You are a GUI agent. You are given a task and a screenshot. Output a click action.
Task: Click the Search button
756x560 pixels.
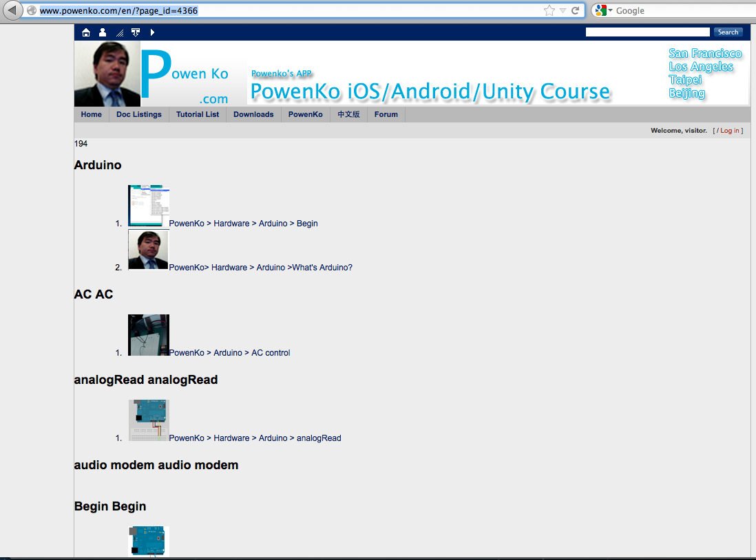pyautogui.click(x=728, y=32)
